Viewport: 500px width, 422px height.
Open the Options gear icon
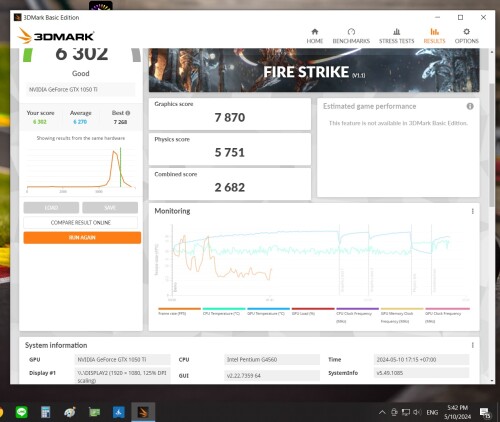point(466,32)
